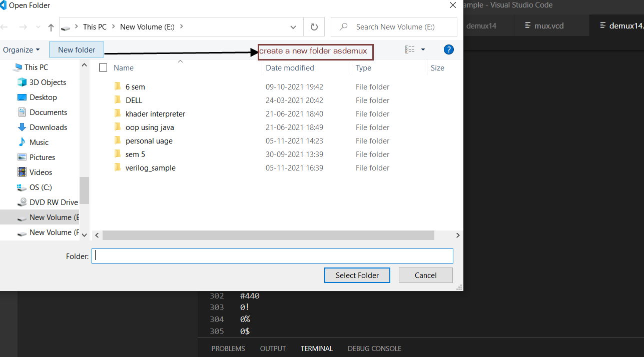Open Desktop in navigation pane
Screen dimensions: 644x357
(43, 97)
